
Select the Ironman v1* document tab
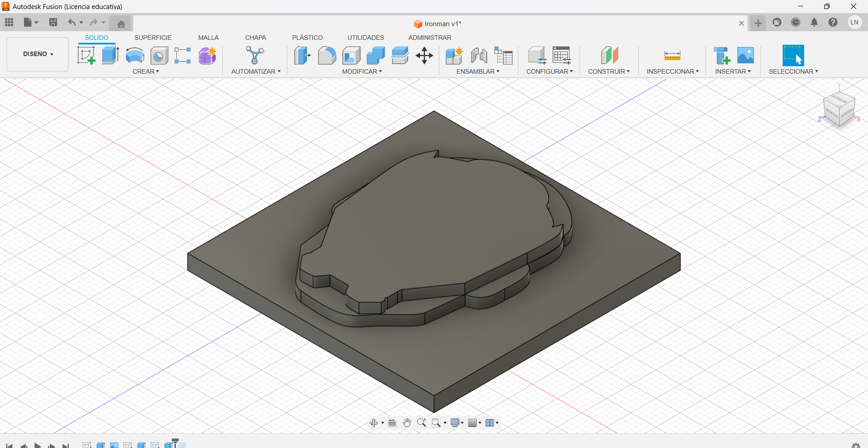[438, 24]
